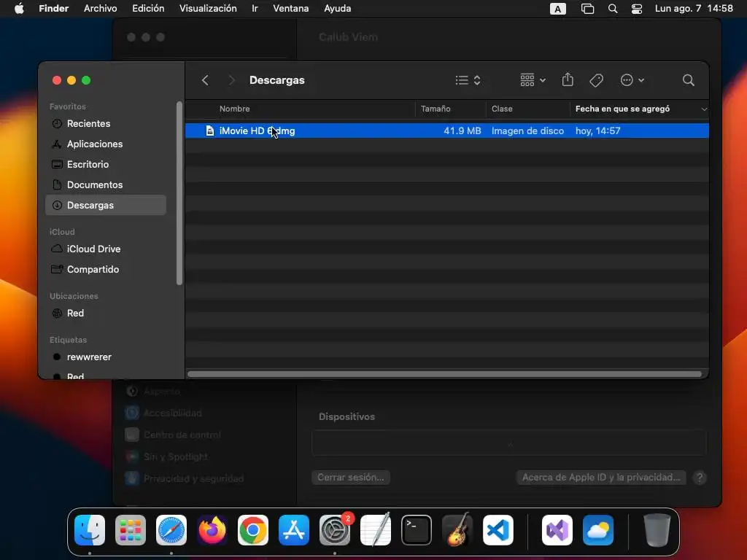Open Aplicaciones in the sidebar
The height and width of the screenshot is (560, 747).
[106, 144]
